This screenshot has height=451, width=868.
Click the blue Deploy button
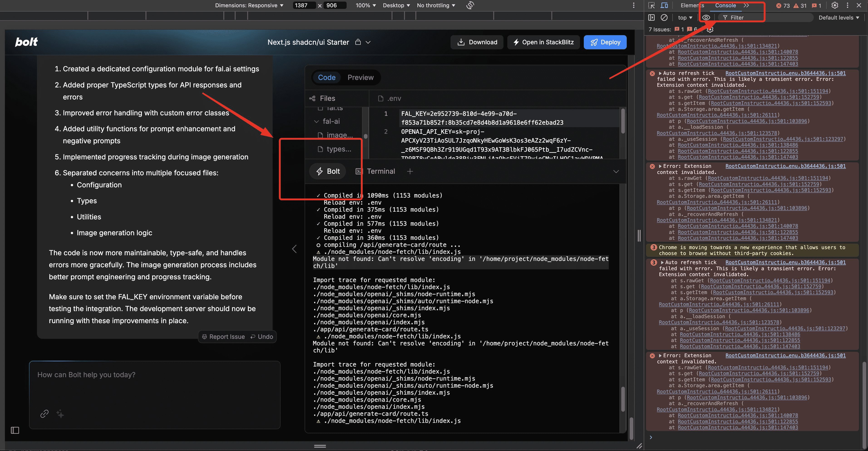(605, 42)
